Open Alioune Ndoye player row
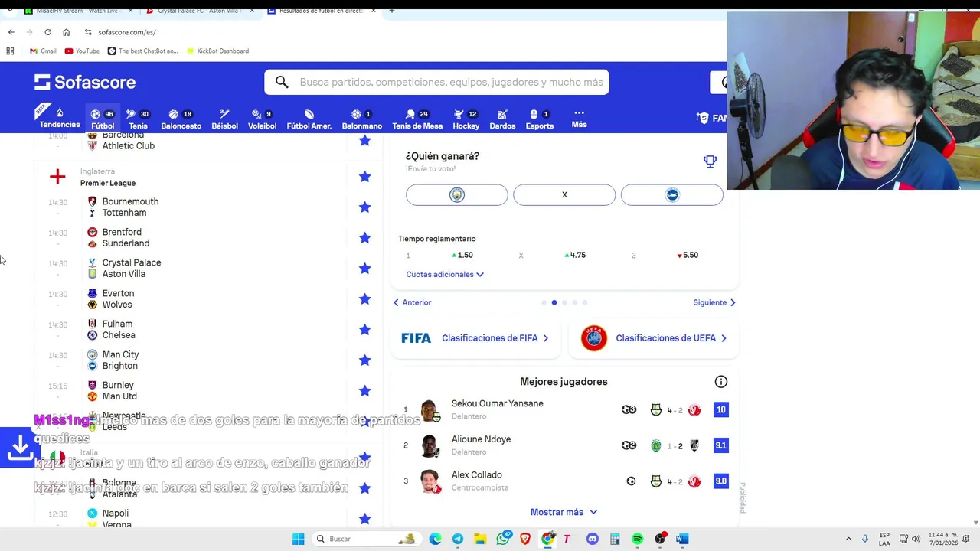The image size is (980, 551). click(564, 445)
